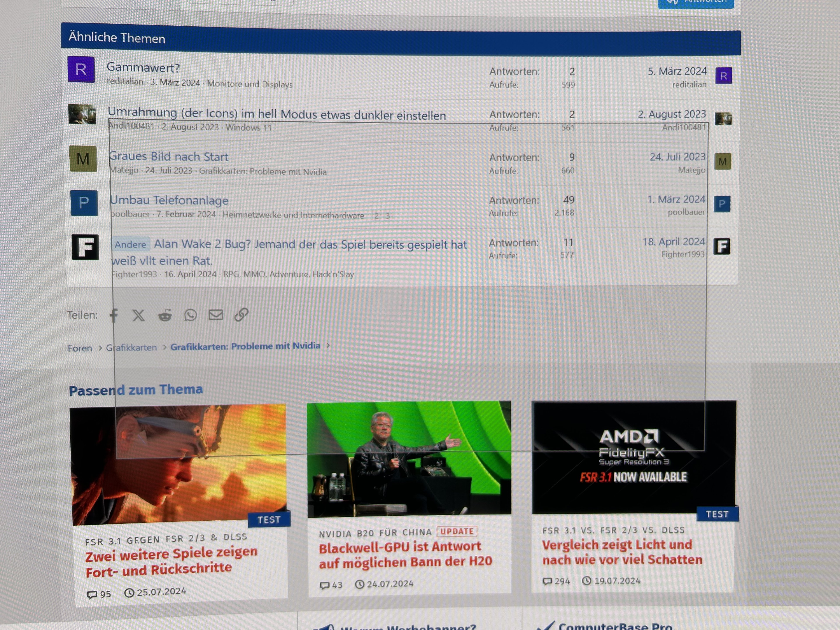Share thread via Reddit icon

(165, 315)
